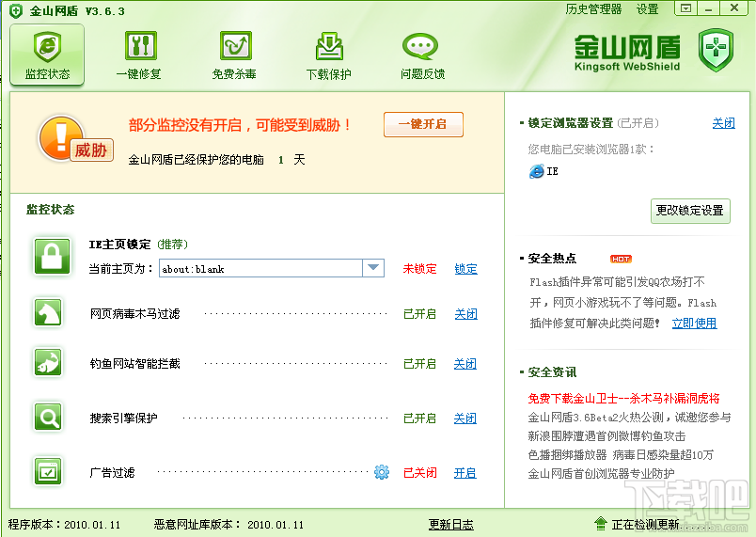Disable 锁定浏览器设置 via 关闭 link
This screenshot has height=537, width=756.
coord(724,123)
